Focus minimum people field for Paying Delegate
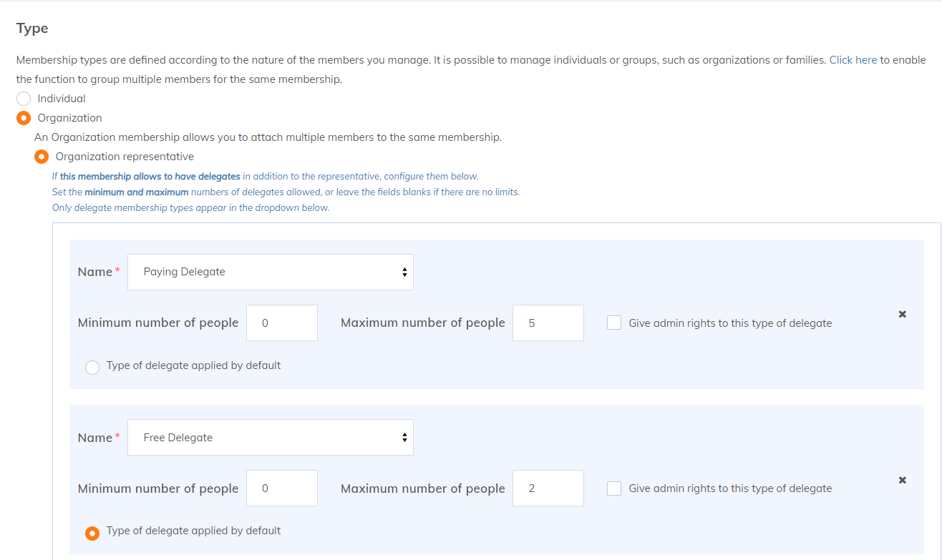 (281, 323)
